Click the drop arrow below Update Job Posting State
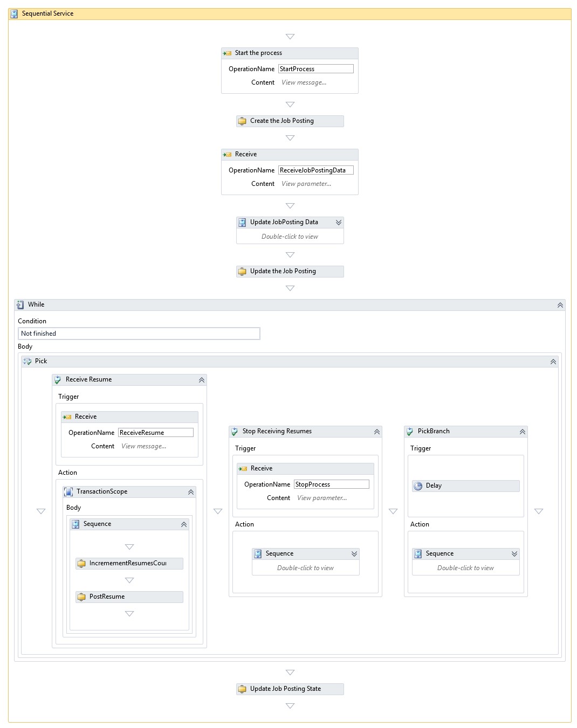This screenshot has height=728, width=577. click(x=290, y=706)
